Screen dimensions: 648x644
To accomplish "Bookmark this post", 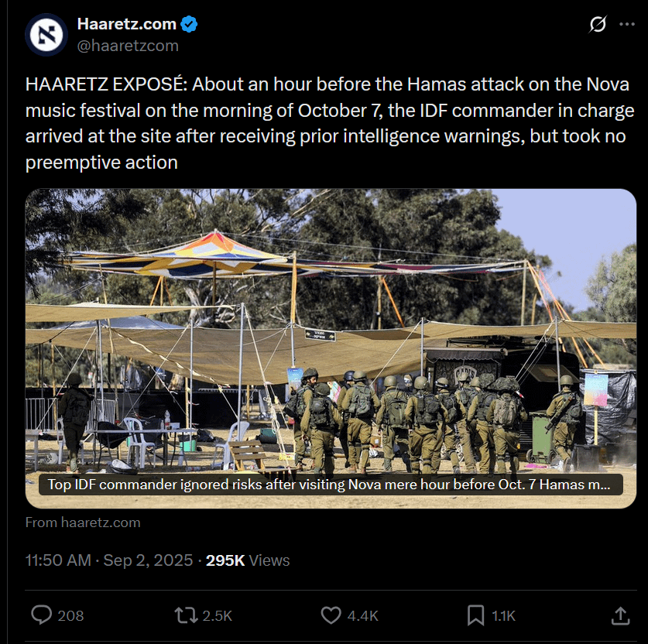I will (475, 615).
